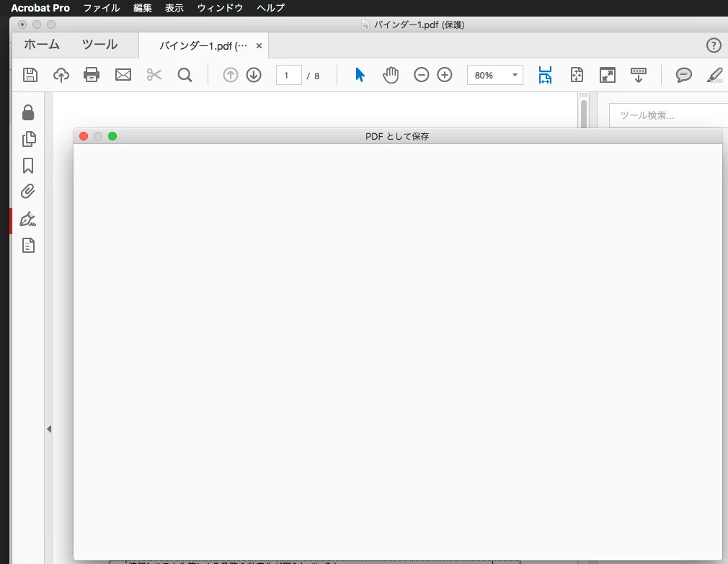Screen dimensions: 728x564
Task: Send file by email envelope icon
Action: [123, 75]
